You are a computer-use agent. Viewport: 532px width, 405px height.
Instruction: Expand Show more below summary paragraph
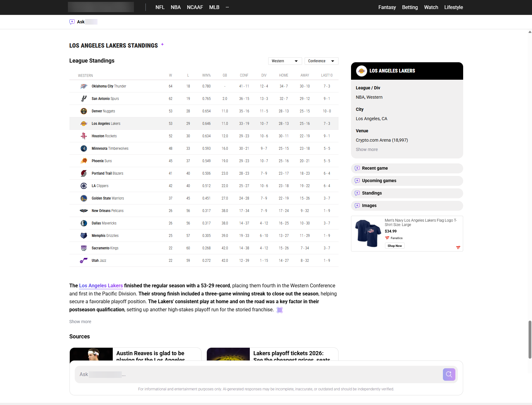pos(80,322)
